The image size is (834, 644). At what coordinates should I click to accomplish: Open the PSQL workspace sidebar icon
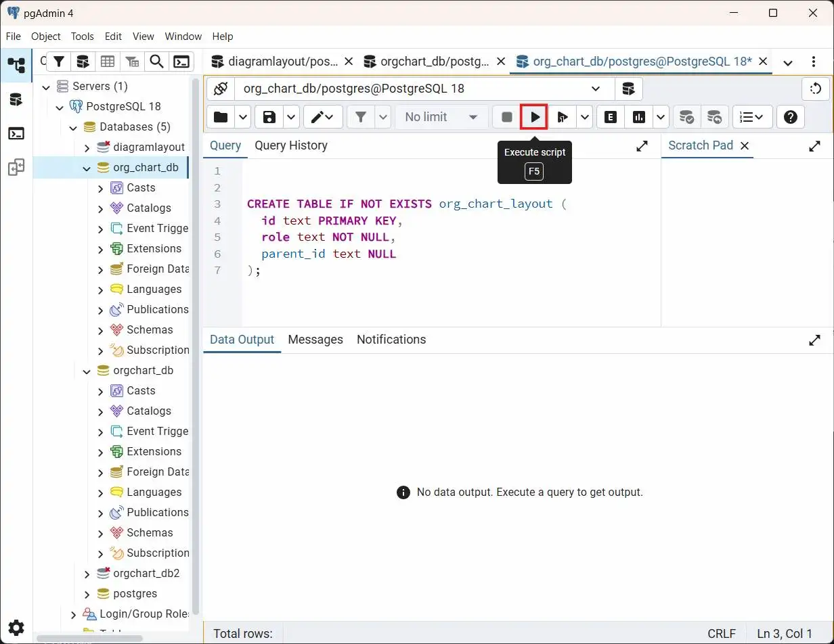[x=16, y=133]
